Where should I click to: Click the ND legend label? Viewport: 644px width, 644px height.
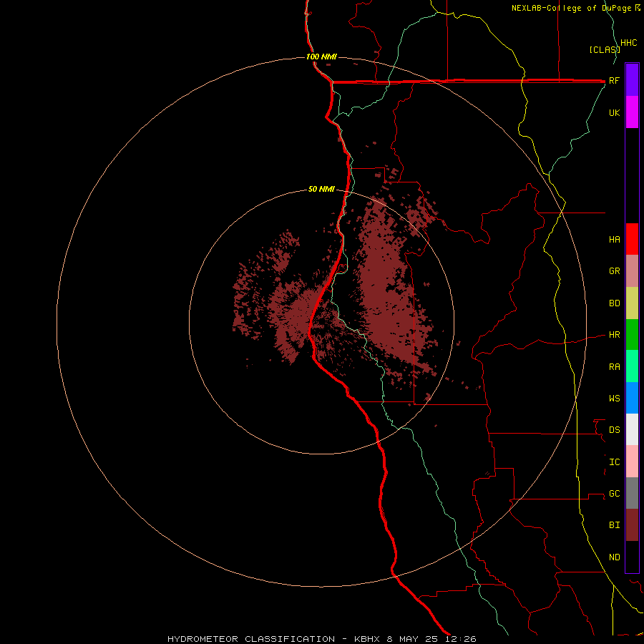coord(614,557)
